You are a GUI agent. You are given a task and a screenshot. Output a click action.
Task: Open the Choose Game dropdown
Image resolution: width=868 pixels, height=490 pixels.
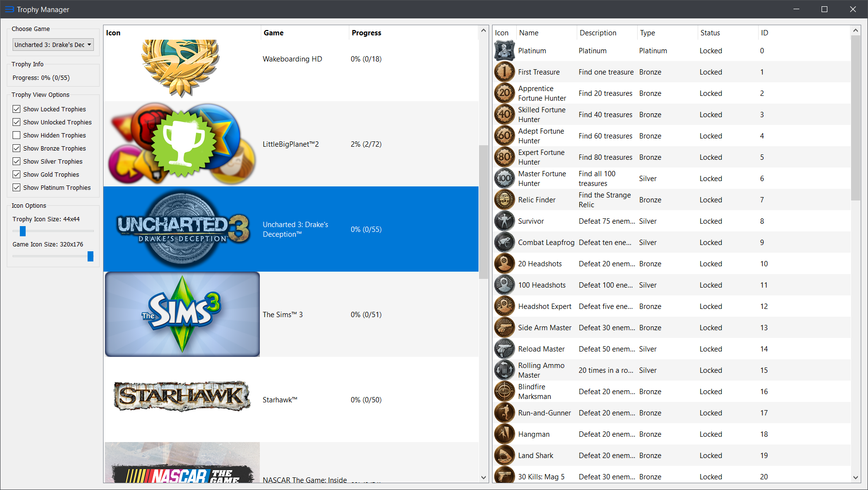pyautogui.click(x=53, y=45)
